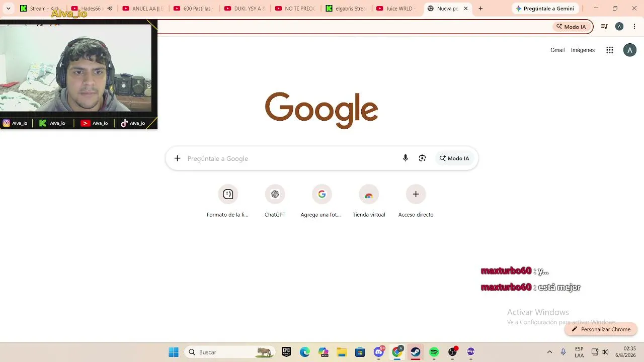Click the Personalizar Chrome button

601,329
